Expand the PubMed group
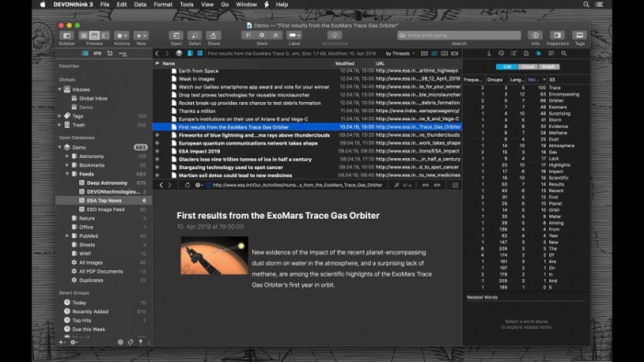 click(67, 236)
